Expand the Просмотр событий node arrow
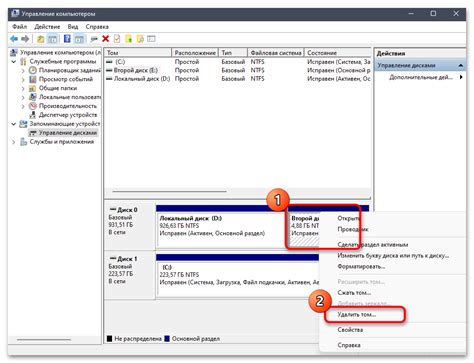The height and width of the screenshot is (363, 474). 23,80
